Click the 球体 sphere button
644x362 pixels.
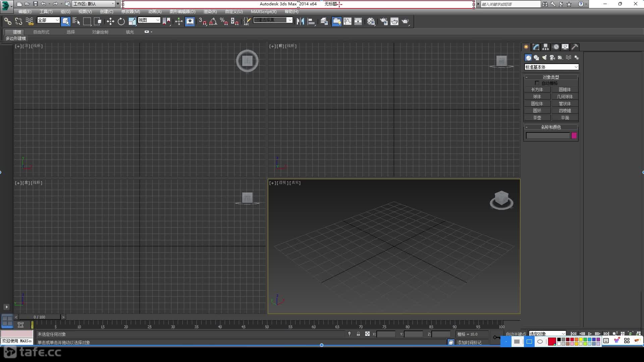[537, 97]
